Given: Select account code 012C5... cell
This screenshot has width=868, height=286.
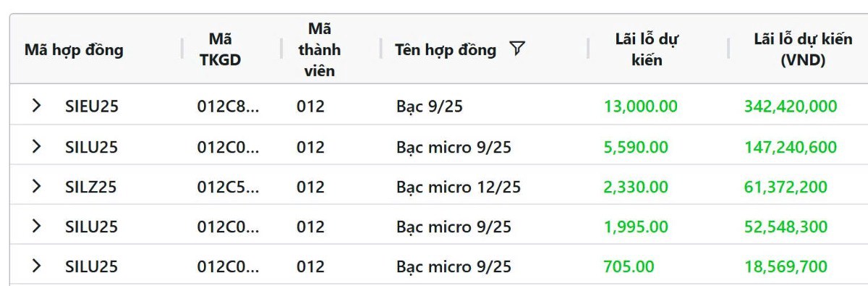Looking at the screenshot, I should point(229,187).
